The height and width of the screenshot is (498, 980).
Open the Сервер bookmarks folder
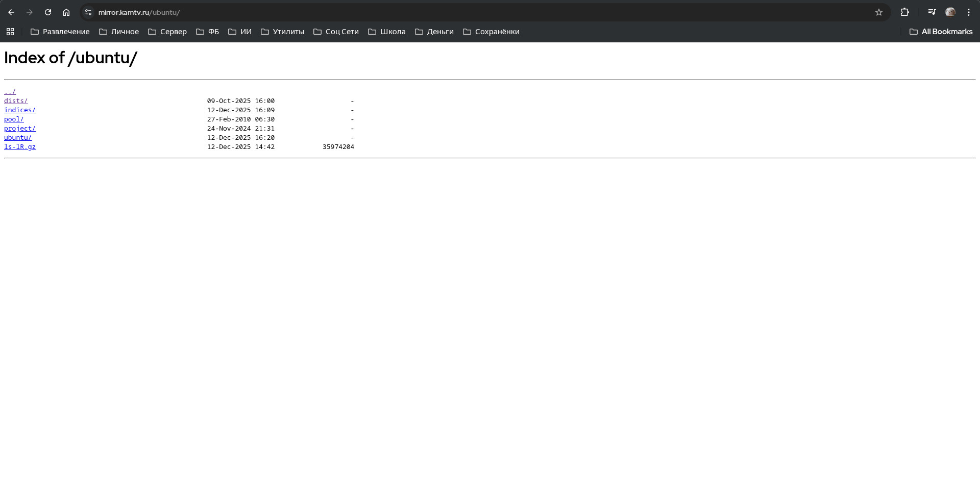coord(167,32)
